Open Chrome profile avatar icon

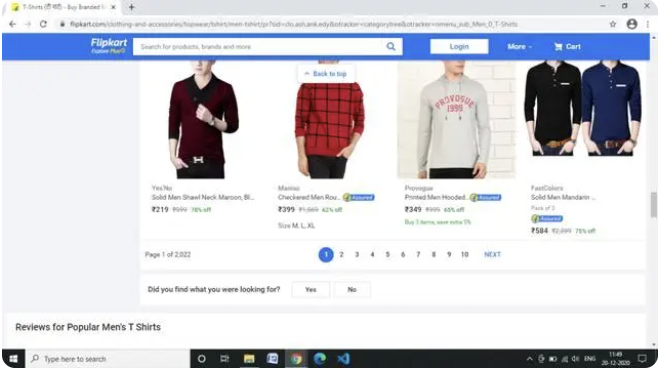click(632, 24)
